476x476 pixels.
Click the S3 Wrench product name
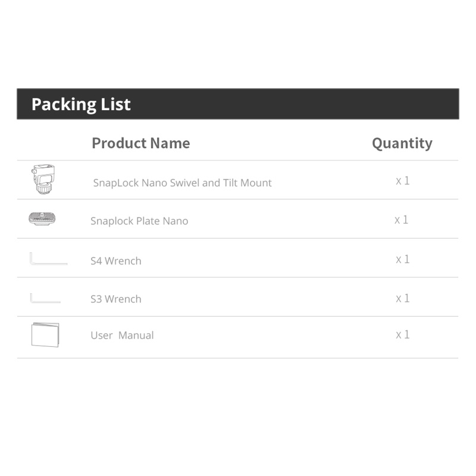(116, 299)
